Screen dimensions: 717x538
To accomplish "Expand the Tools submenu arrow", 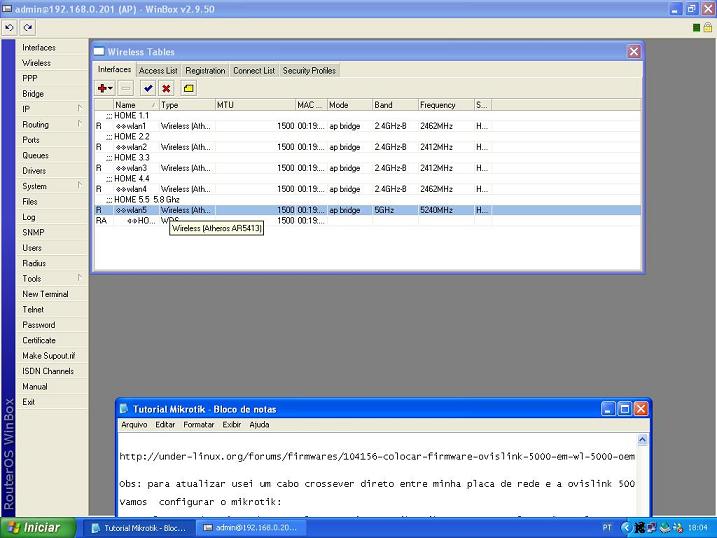I will tap(80, 277).
